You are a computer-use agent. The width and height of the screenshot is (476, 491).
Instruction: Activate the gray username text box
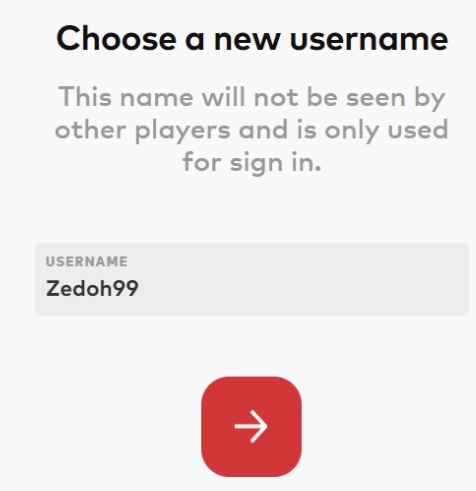252,279
